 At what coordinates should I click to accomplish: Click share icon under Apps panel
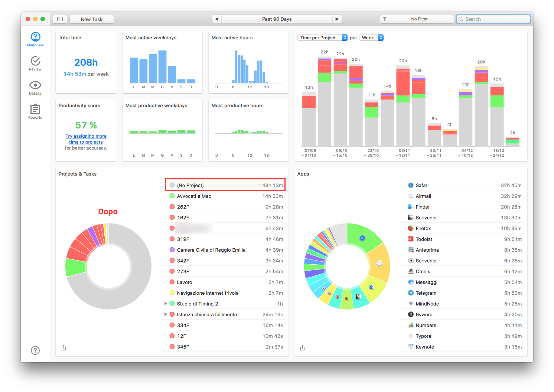point(302,347)
